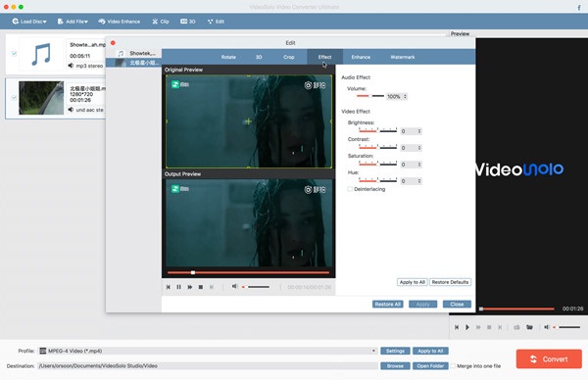Skip to previous in Edit preview player
Image resolution: width=588 pixels, height=380 pixels.
(169, 287)
